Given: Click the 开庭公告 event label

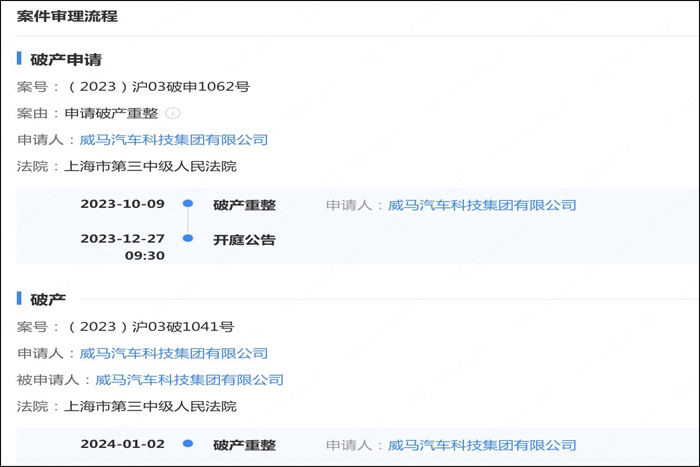Looking at the screenshot, I should pyautogui.click(x=244, y=240).
